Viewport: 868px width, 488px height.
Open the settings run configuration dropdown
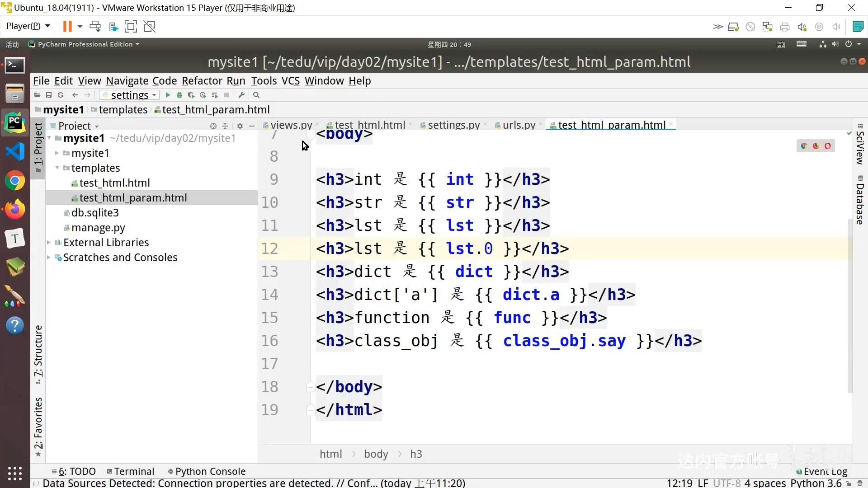(x=130, y=95)
